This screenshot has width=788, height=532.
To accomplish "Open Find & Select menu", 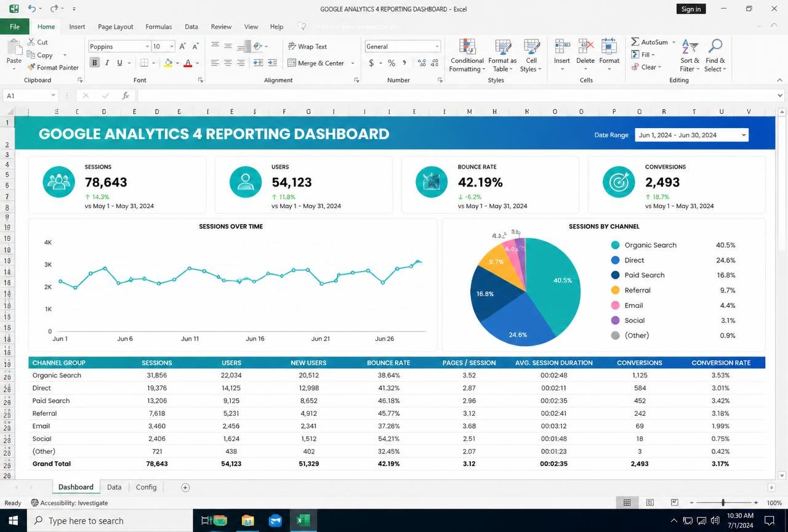I will 715,55.
